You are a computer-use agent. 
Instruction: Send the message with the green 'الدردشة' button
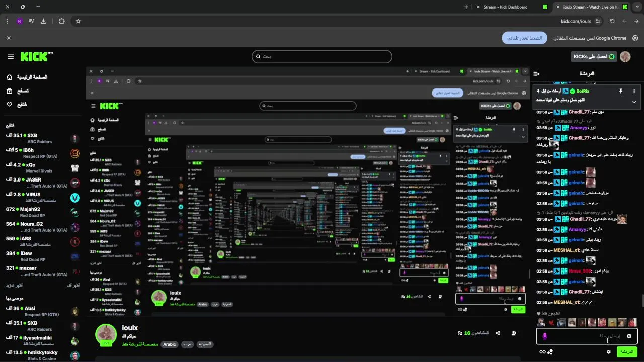click(x=627, y=352)
